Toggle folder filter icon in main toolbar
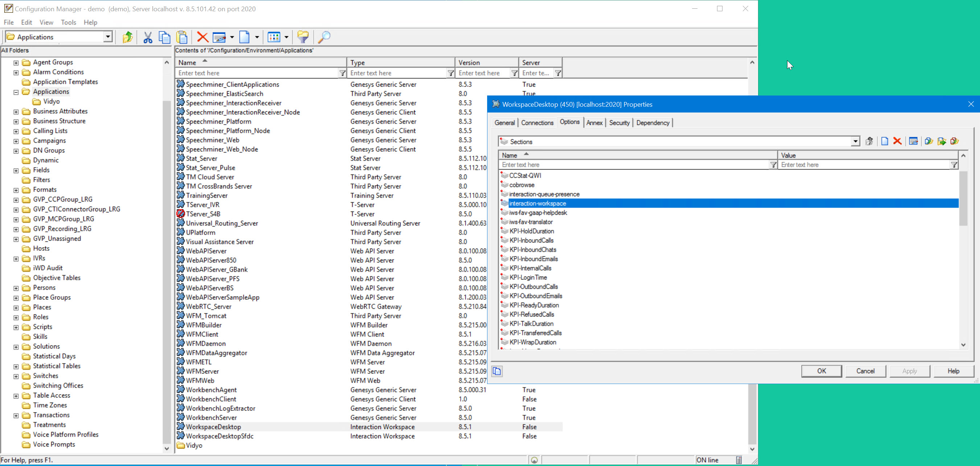The width and height of the screenshot is (980, 466). pyautogui.click(x=303, y=37)
